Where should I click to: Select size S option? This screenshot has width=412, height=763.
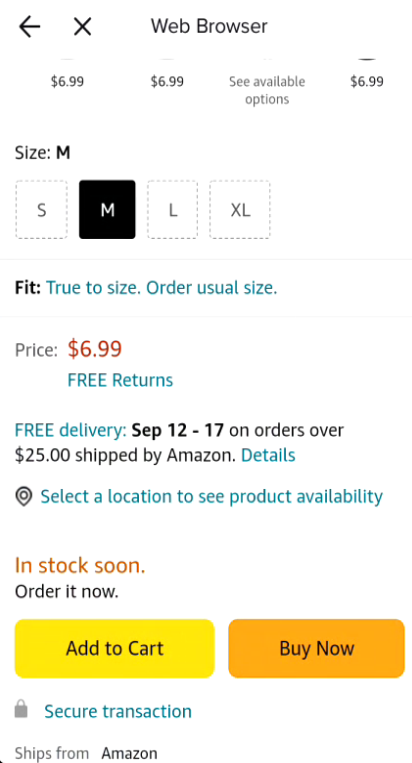pyautogui.click(x=41, y=210)
